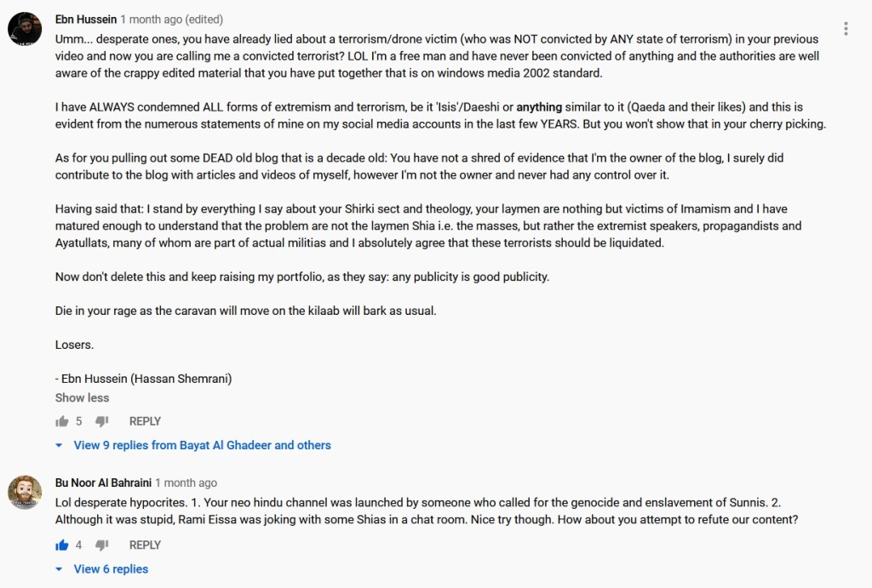
Task: Click thumbs up on Bu Noor Al Bahraini's comment
Action: (x=62, y=545)
